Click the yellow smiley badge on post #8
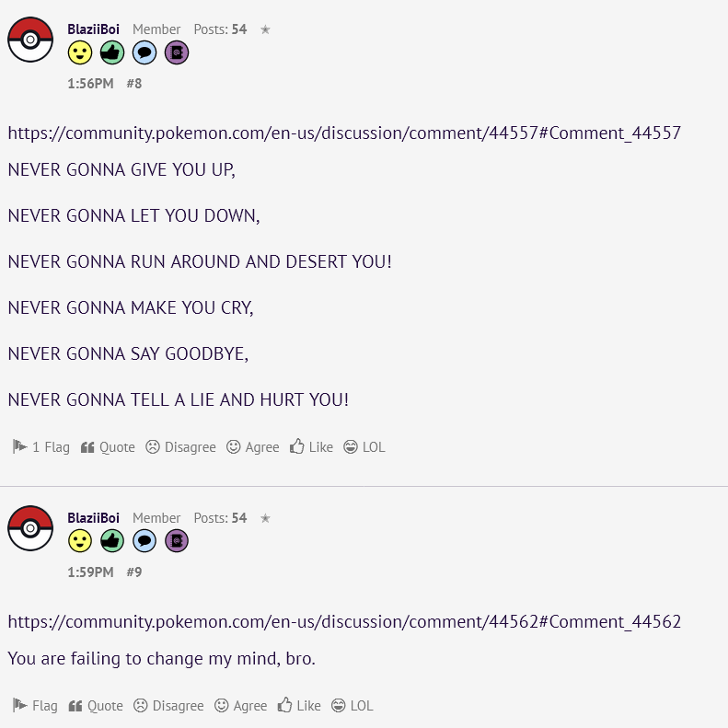 click(x=80, y=52)
